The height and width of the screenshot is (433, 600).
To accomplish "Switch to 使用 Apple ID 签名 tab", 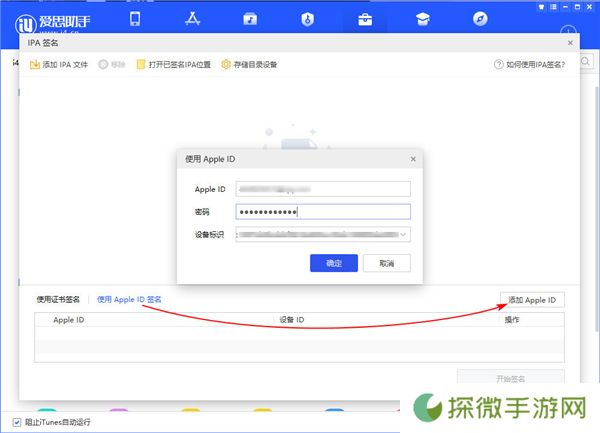I will [x=129, y=300].
